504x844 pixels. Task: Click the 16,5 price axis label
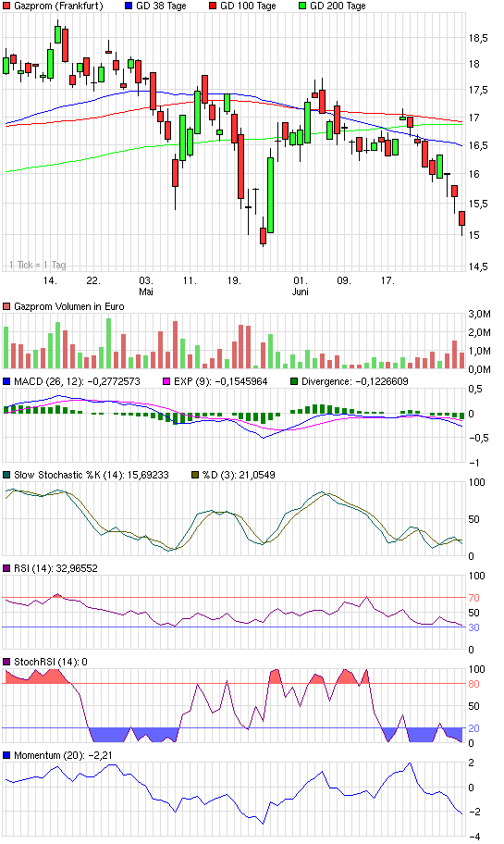tap(478, 146)
